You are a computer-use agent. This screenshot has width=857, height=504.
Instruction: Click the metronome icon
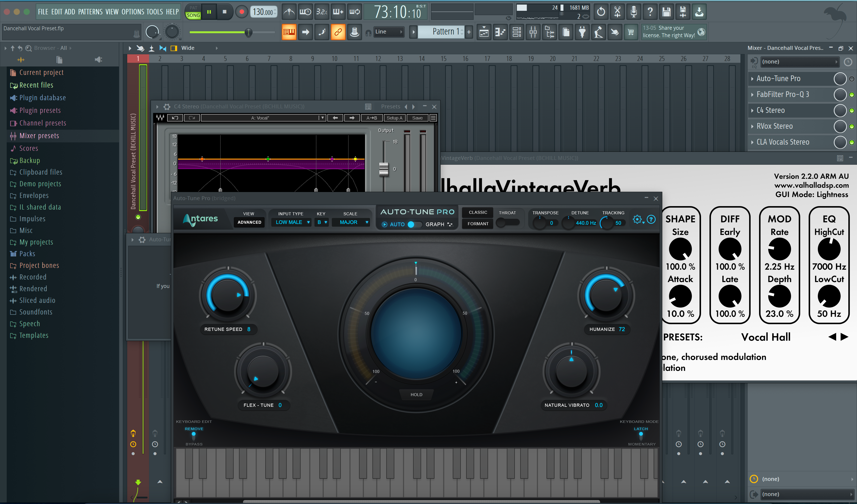coord(289,12)
